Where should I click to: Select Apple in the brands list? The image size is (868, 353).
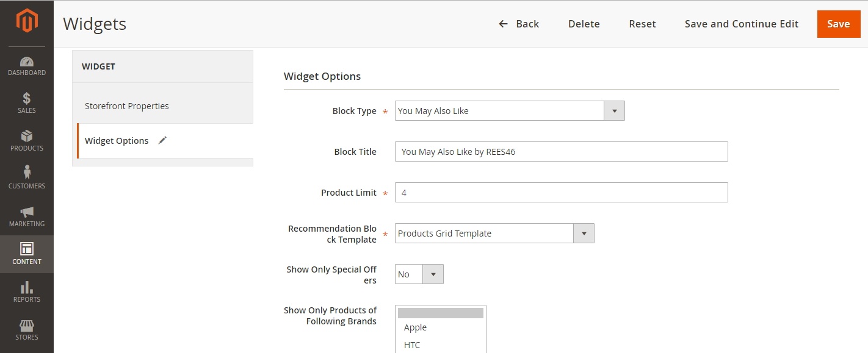[415, 327]
